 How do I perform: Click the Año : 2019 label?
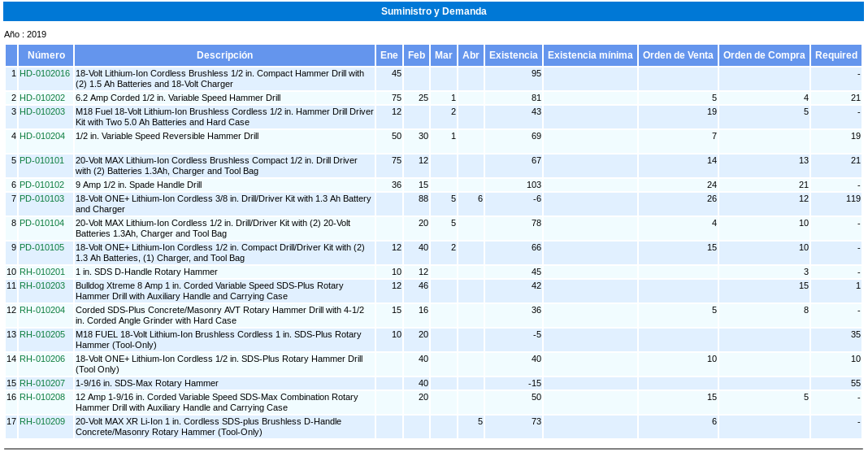point(25,34)
